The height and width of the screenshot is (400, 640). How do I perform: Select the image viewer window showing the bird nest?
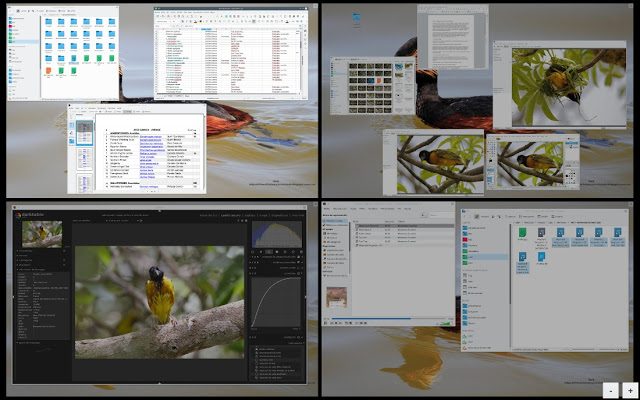click(560, 84)
